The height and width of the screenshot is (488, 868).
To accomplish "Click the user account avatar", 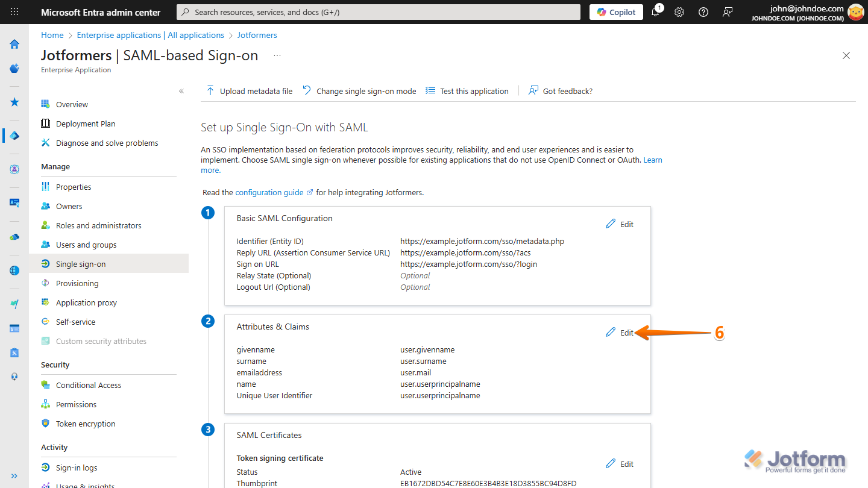I will click(855, 12).
